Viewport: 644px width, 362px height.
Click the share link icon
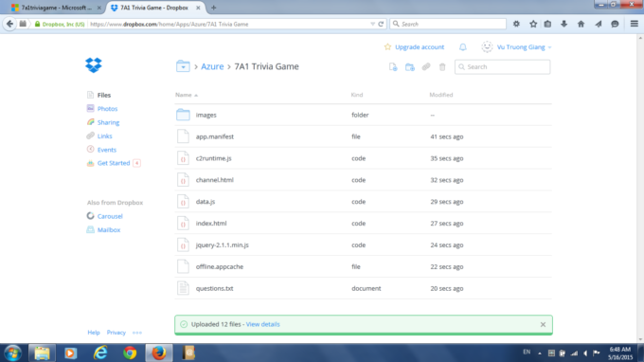[426, 66]
